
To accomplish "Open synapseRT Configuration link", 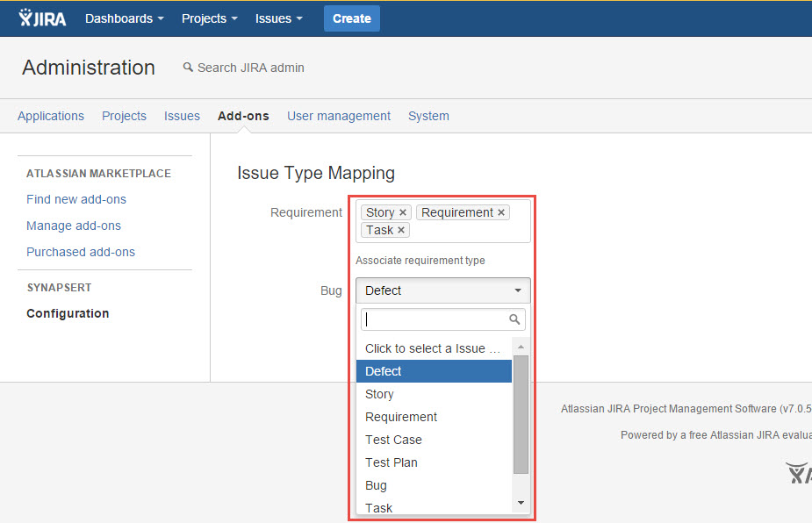I will (x=68, y=314).
